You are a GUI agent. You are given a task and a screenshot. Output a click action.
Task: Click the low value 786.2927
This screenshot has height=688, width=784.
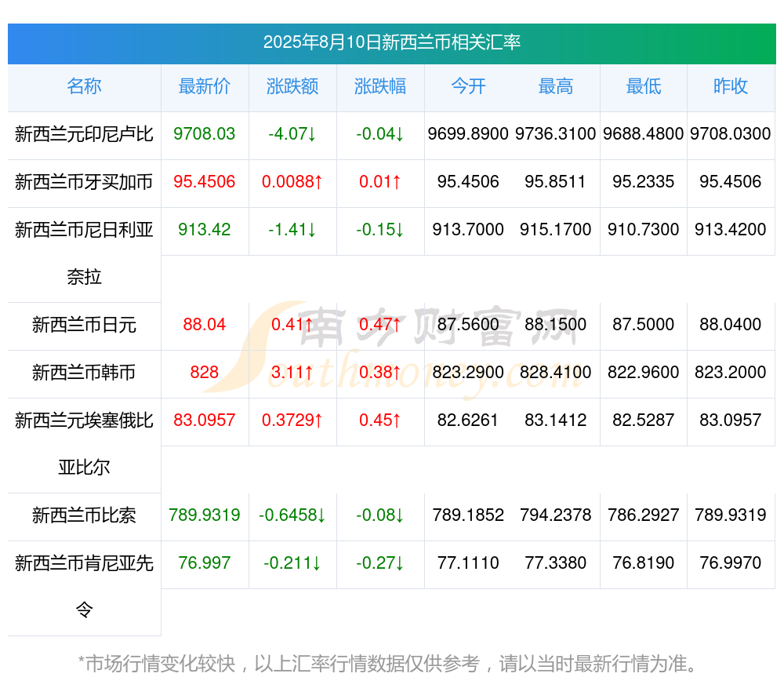[644, 515]
